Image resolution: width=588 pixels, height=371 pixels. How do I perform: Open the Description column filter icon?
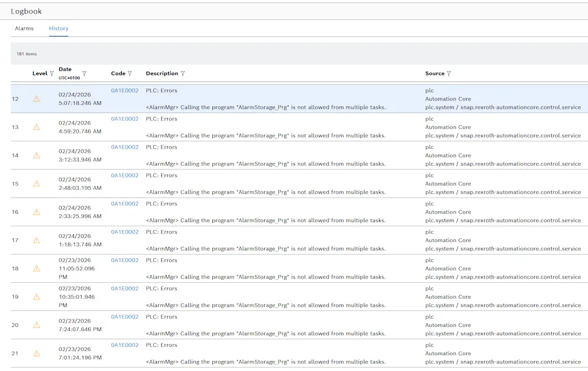pos(183,73)
